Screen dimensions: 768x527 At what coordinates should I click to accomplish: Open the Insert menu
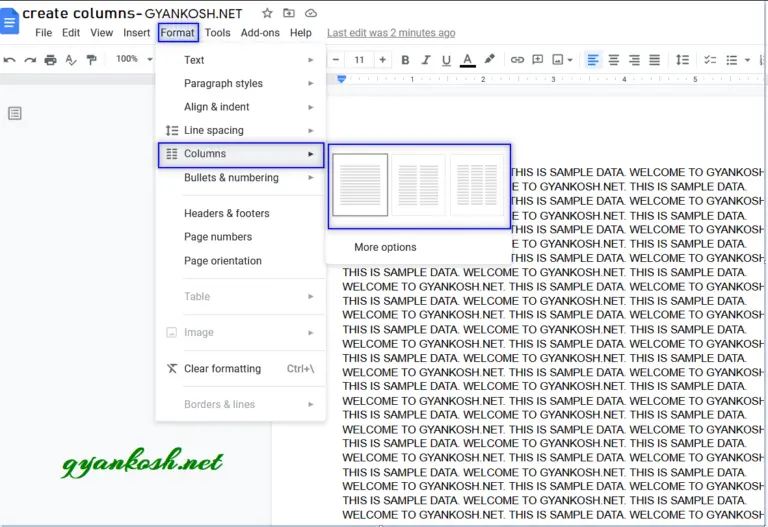click(137, 33)
